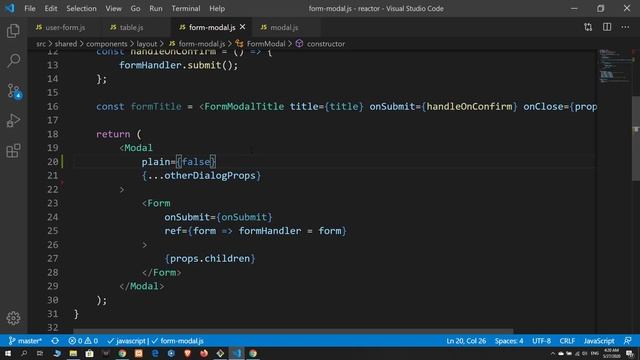
Task: Open the Run menu
Action: (x=156, y=8)
